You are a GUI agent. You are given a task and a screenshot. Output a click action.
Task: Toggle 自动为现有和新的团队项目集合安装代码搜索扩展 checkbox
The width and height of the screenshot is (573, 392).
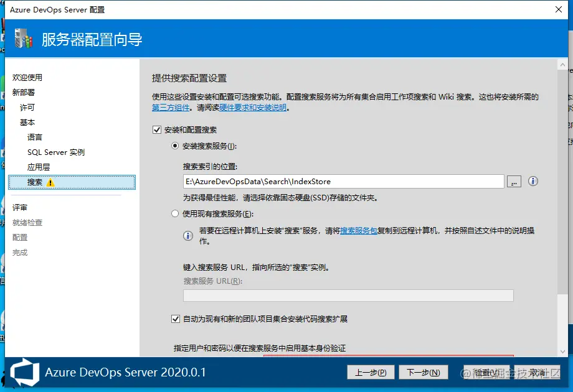[x=176, y=319]
